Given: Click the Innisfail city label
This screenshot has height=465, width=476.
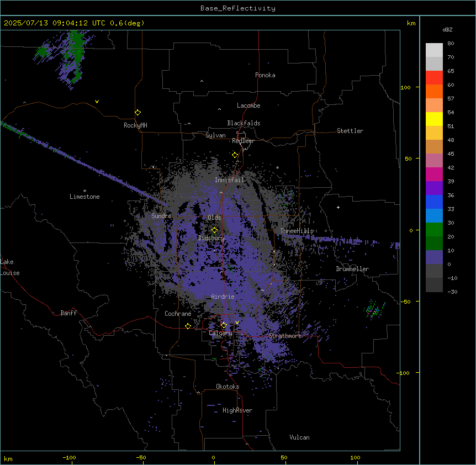Looking at the screenshot, I should tap(230, 180).
